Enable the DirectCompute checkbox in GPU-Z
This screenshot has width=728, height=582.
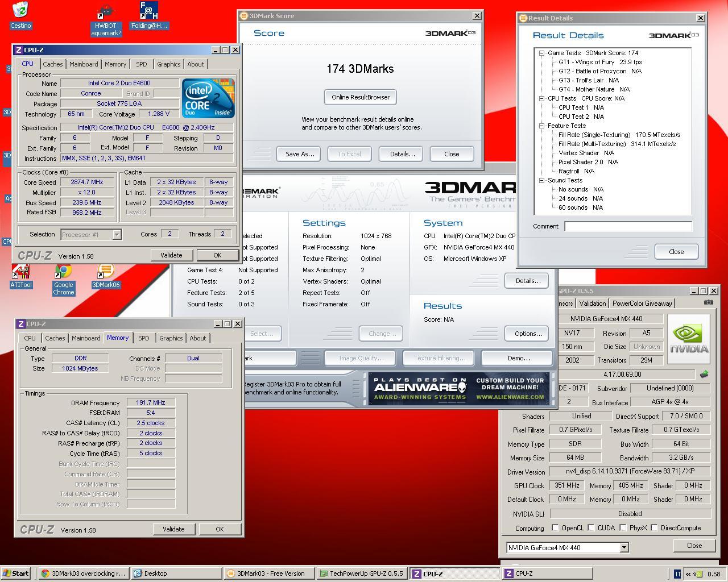[654, 528]
